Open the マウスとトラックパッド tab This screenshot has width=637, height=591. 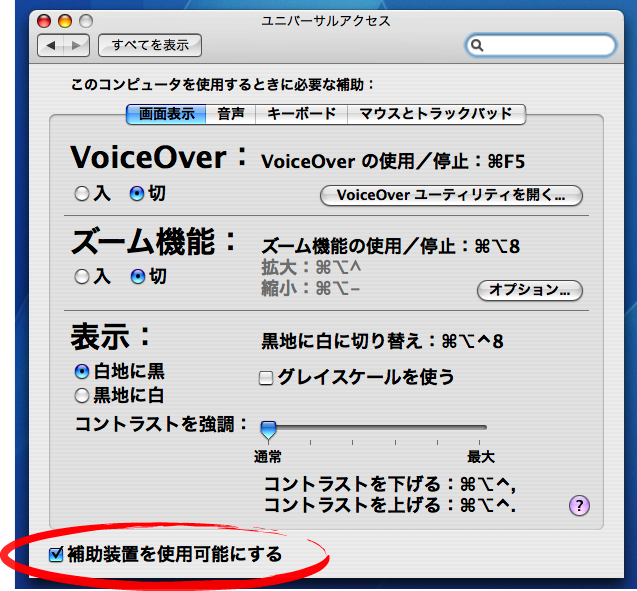click(436, 114)
